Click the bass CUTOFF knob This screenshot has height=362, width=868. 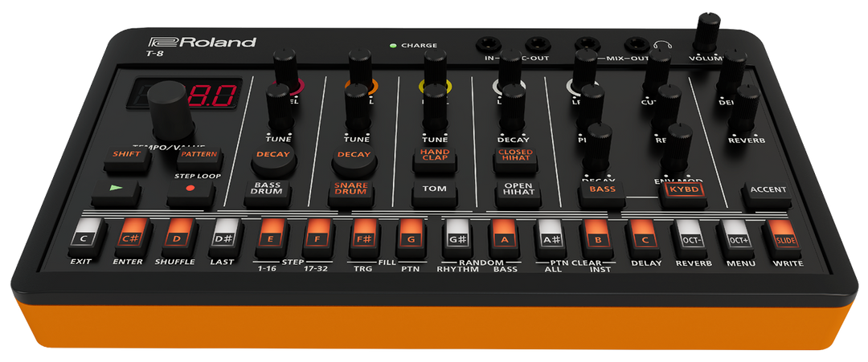click(x=659, y=70)
